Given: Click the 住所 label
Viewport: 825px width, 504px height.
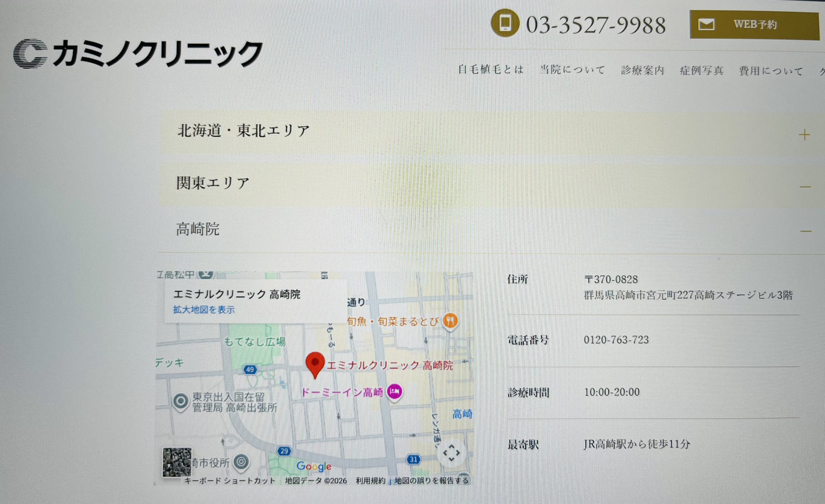Looking at the screenshot, I should point(518,279).
